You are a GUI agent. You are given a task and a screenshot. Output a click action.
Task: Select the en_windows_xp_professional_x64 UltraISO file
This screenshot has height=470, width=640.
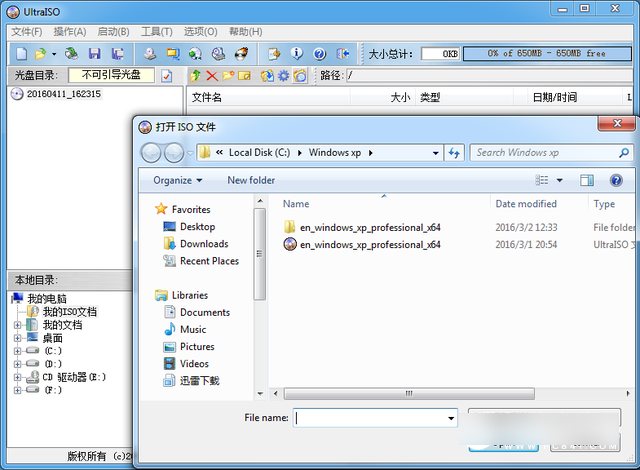[370, 244]
